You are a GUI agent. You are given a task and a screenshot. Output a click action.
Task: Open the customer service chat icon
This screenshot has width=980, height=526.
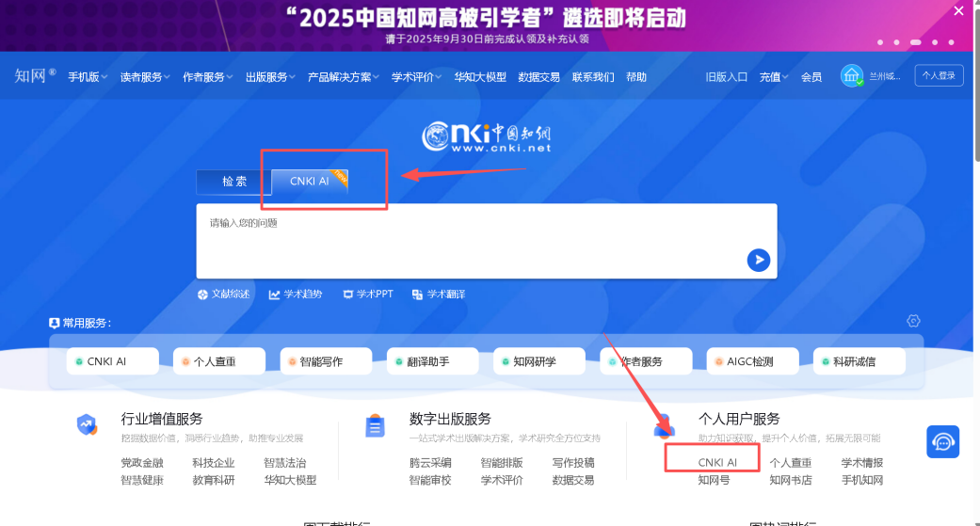point(942,442)
